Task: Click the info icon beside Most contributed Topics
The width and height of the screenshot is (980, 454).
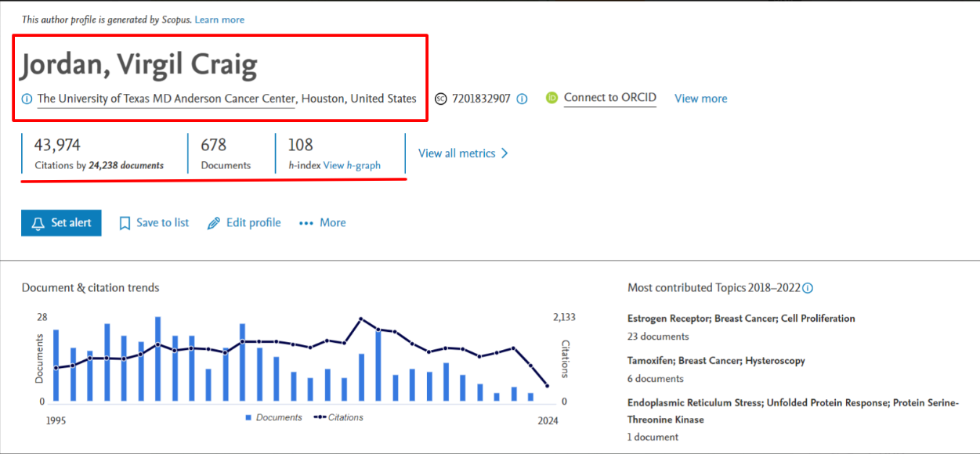Action: tap(808, 287)
